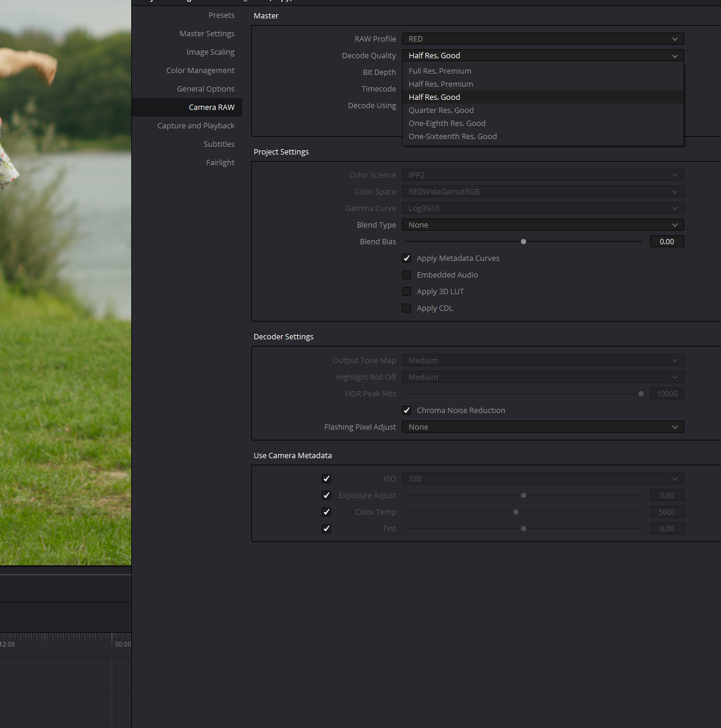Switch to Color Management settings
Image resolution: width=721 pixels, height=728 pixels.
click(x=200, y=70)
